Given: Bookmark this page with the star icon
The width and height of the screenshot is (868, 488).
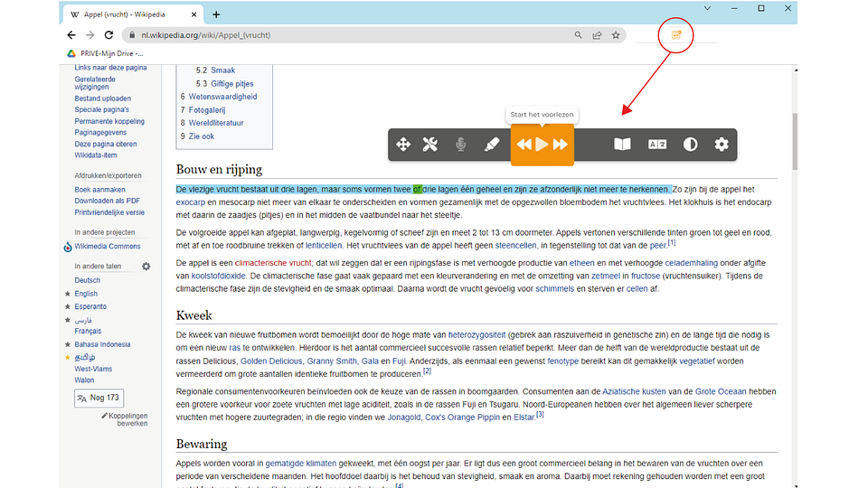Looking at the screenshot, I should pos(616,35).
